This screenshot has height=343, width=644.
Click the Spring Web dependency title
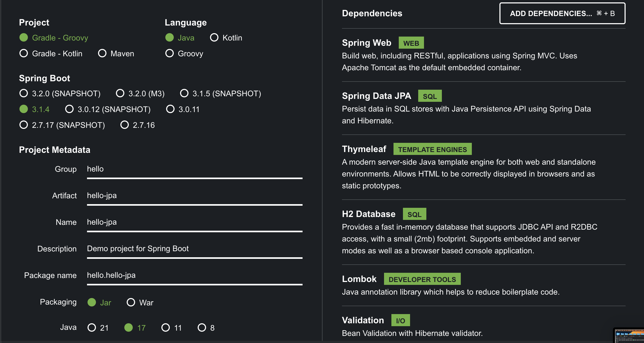point(366,43)
